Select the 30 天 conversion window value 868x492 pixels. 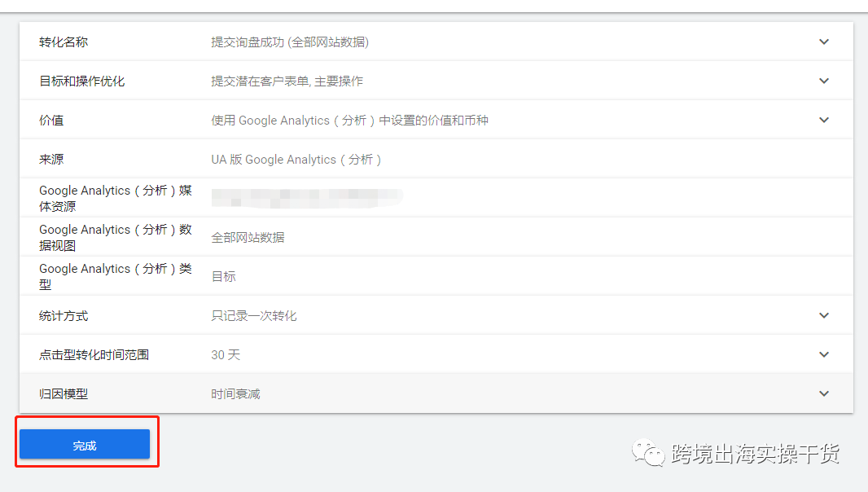tap(223, 354)
